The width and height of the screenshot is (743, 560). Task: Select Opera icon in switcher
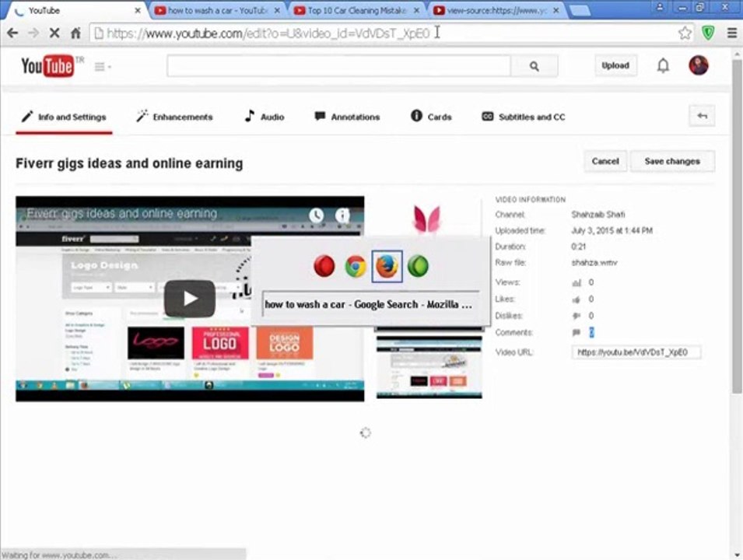[324, 266]
